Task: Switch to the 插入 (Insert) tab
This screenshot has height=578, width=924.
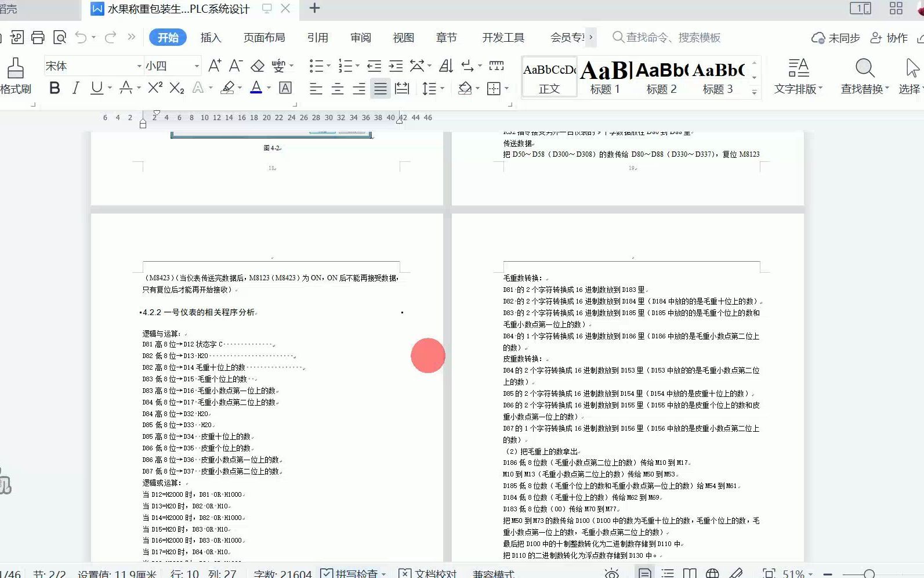Action: [211, 38]
